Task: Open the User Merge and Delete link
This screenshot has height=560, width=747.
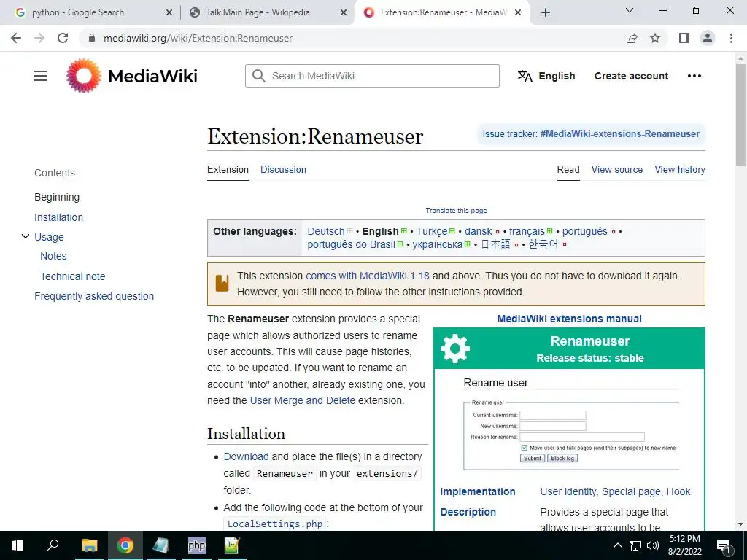Action: point(303,400)
